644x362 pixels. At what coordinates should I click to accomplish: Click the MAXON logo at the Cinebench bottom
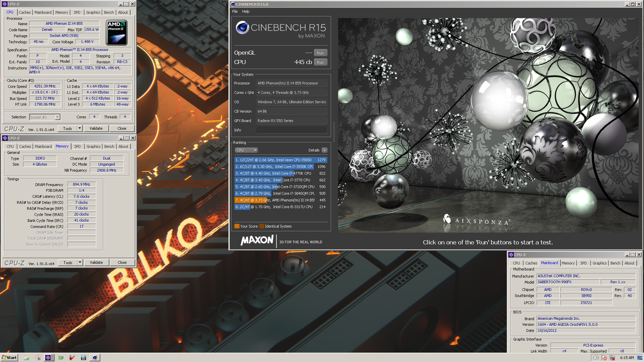(x=257, y=240)
